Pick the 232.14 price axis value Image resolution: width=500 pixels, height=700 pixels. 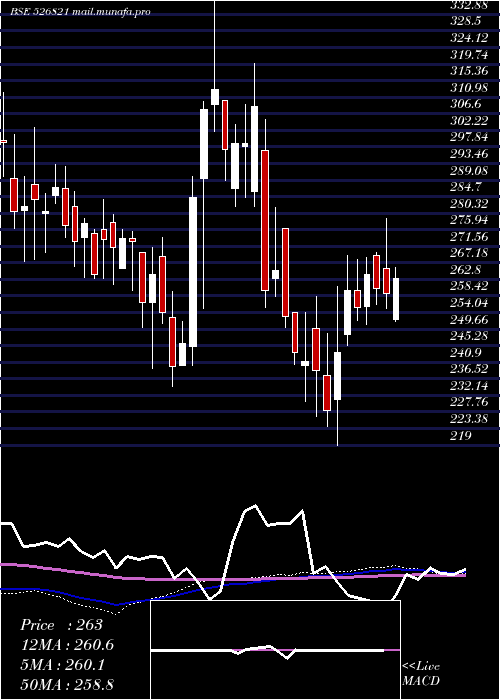click(471, 386)
